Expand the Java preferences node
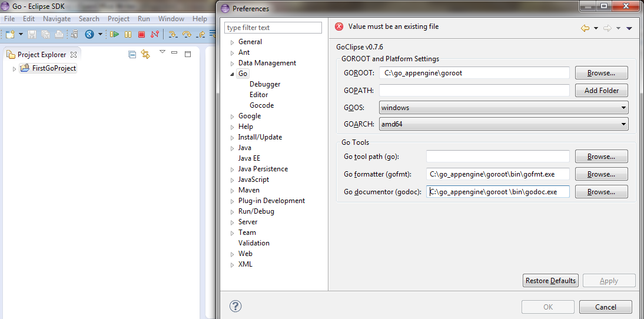The height and width of the screenshot is (319, 644). click(x=233, y=148)
